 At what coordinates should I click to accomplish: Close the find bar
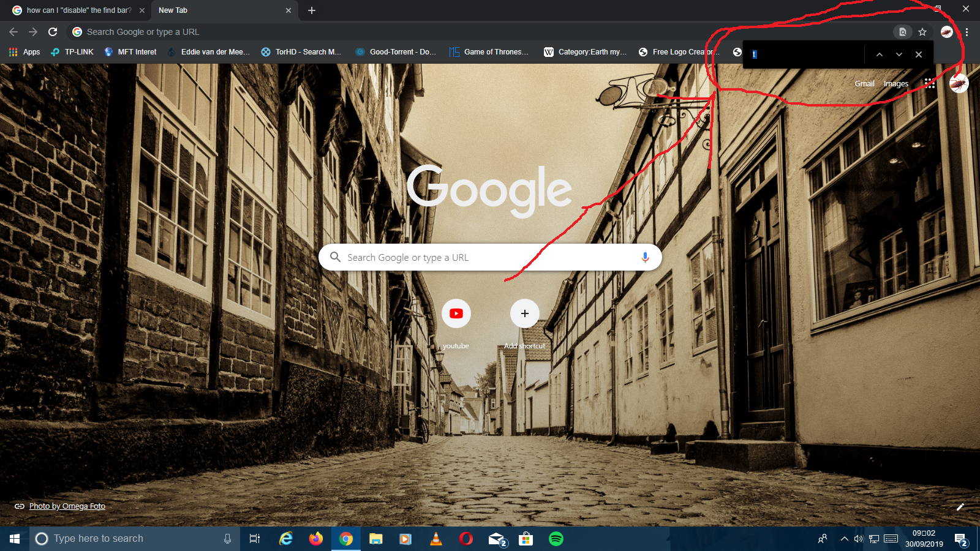(x=919, y=54)
